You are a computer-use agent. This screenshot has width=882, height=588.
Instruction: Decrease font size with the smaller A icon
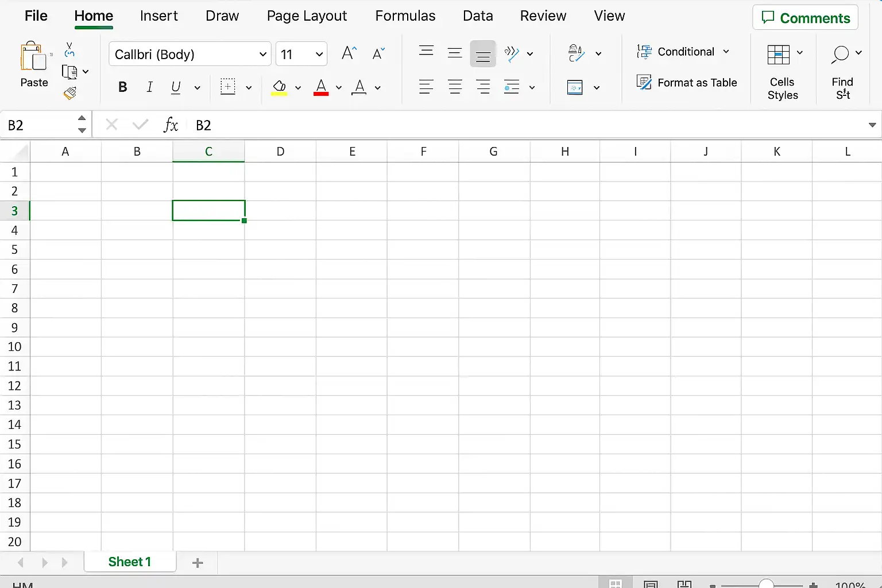click(378, 54)
